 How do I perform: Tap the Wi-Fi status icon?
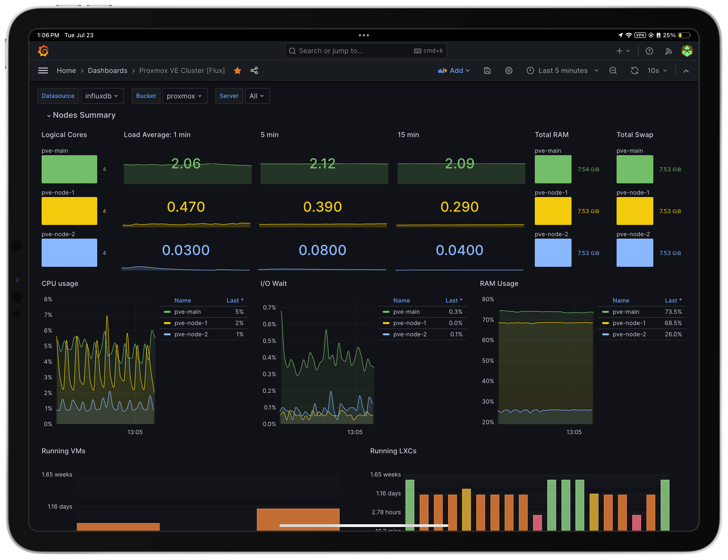[x=629, y=35]
